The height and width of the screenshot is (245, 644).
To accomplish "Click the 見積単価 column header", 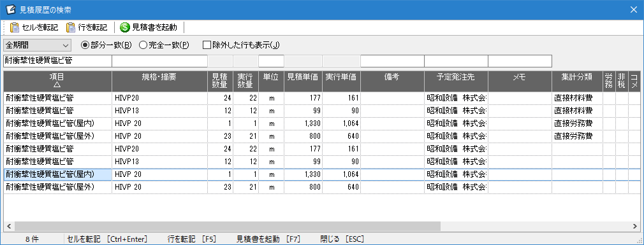I will (x=303, y=81).
